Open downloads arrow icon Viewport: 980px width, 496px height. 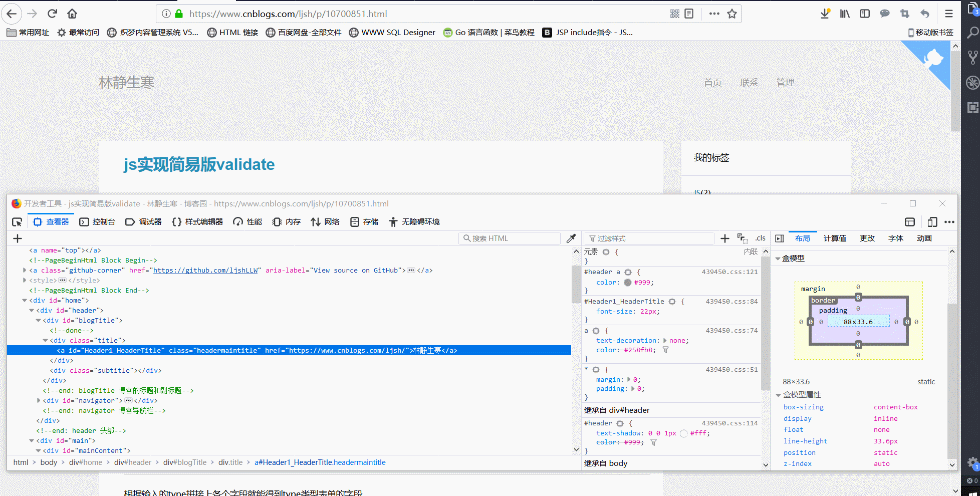825,14
